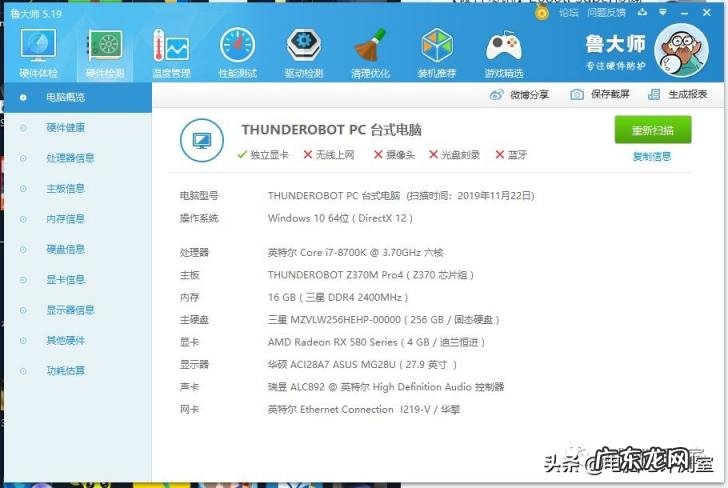Click the Windows 10 64位 operating system value
728x488 pixels.
click(x=340, y=218)
